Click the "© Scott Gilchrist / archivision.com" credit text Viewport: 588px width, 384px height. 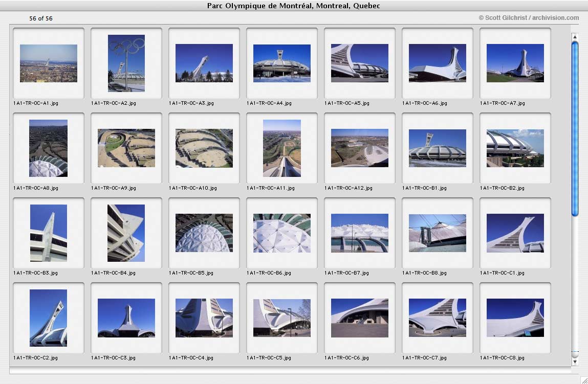click(x=529, y=17)
